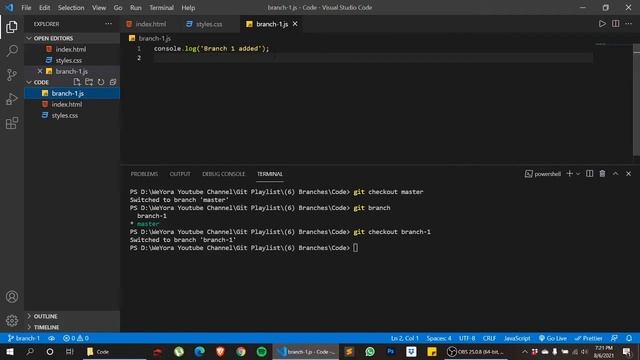Select the TERMINAL panel tab
640x360 pixels.
coord(270,174)
